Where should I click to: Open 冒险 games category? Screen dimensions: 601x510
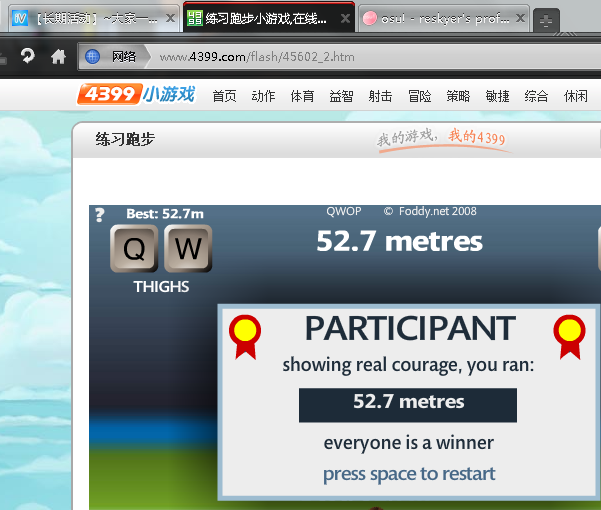419,96
